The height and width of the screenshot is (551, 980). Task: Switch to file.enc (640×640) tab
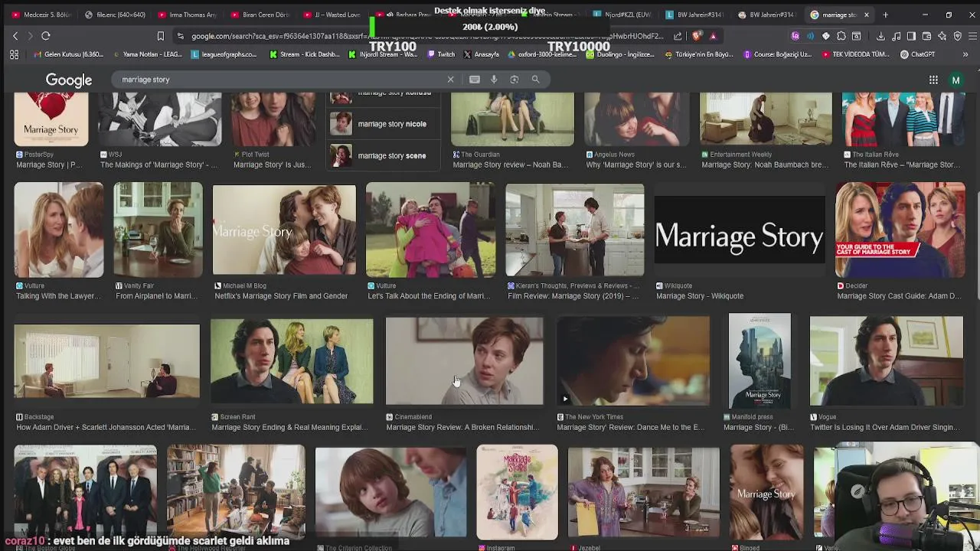115,15
